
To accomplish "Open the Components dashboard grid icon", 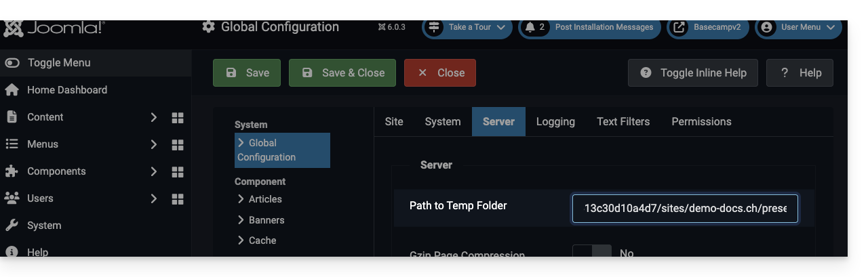I will click(x=178, y=171).
